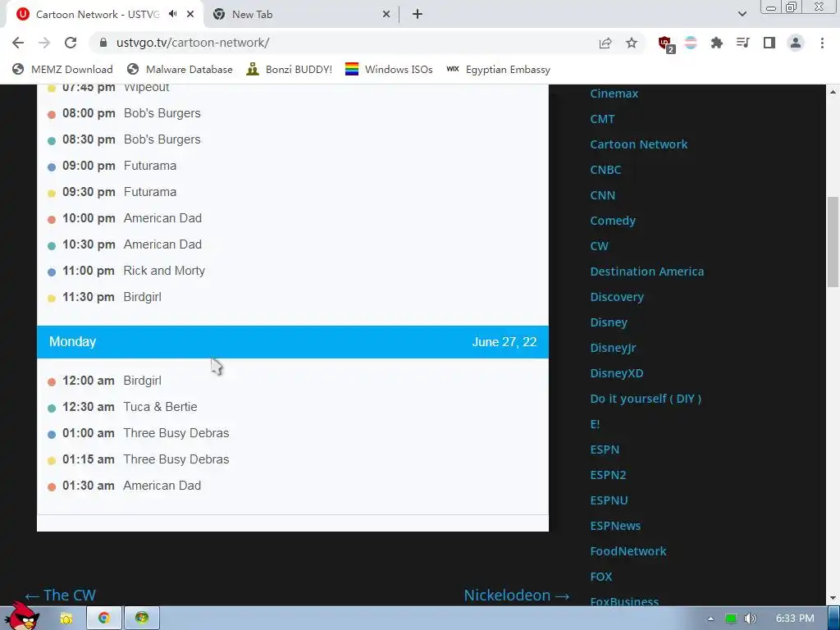Open the Egyptian Embassy bookmark
The width and height of the screenshot is (840, 630).
click(498, 70)
